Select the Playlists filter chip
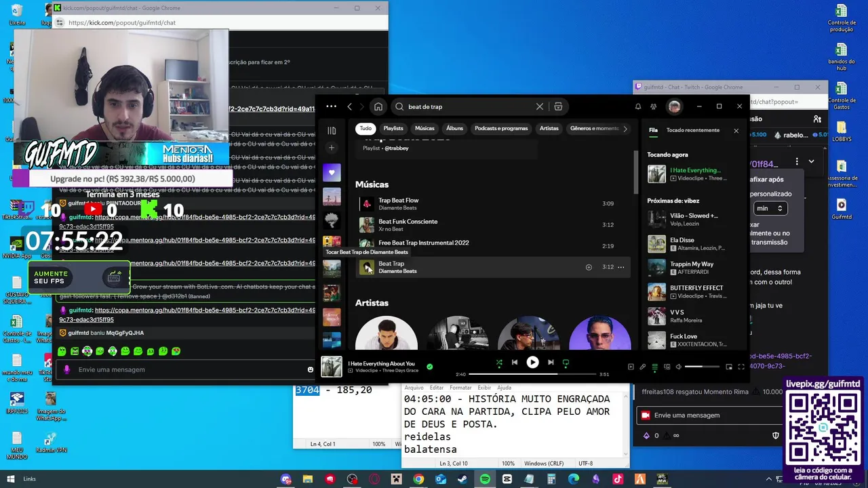Image resolution: width=868 pixels, height=488 pixels. 393,128
